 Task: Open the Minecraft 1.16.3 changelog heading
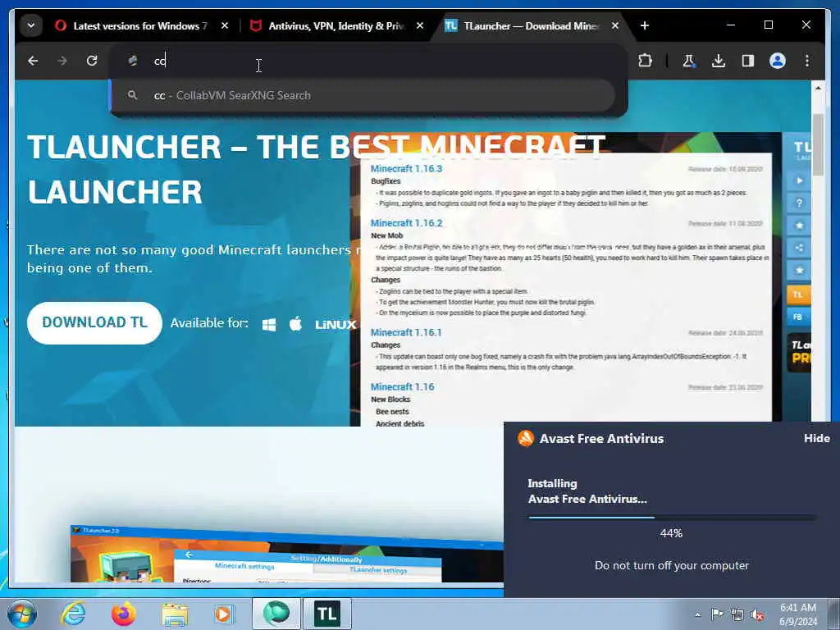[406, 169]
